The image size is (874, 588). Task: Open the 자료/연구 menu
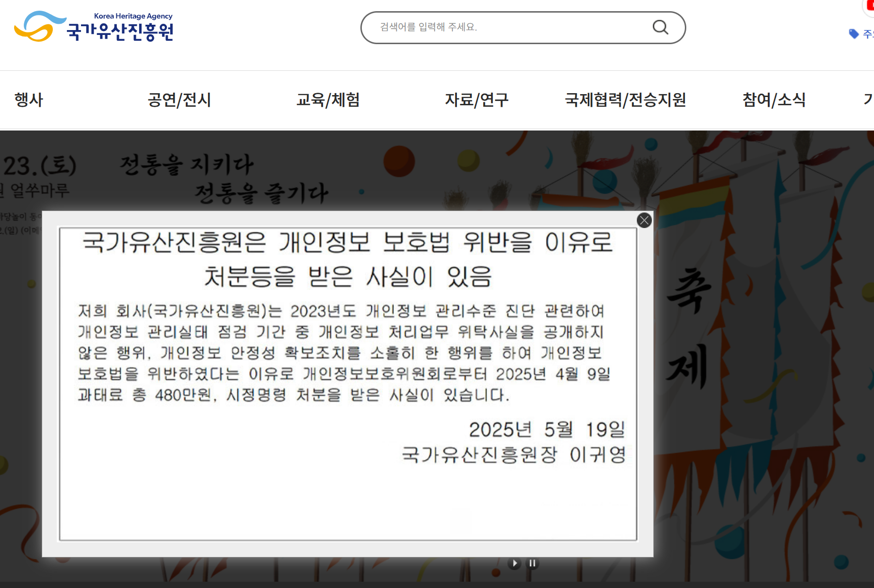point(477,100)
